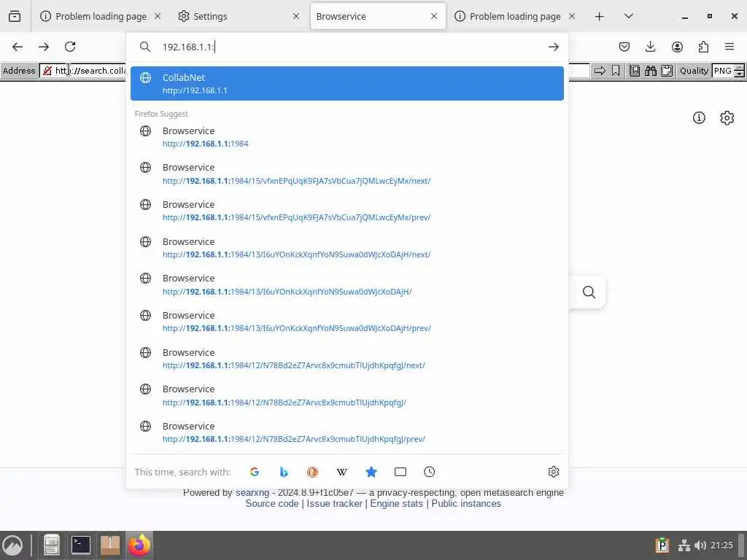Pick suggestion ending I6uYOnKckXqnfYoN9Suwa0dWJcXoDAjH/next/
Image resolution: width=747 pixels, height=560 pixels.
347,248
